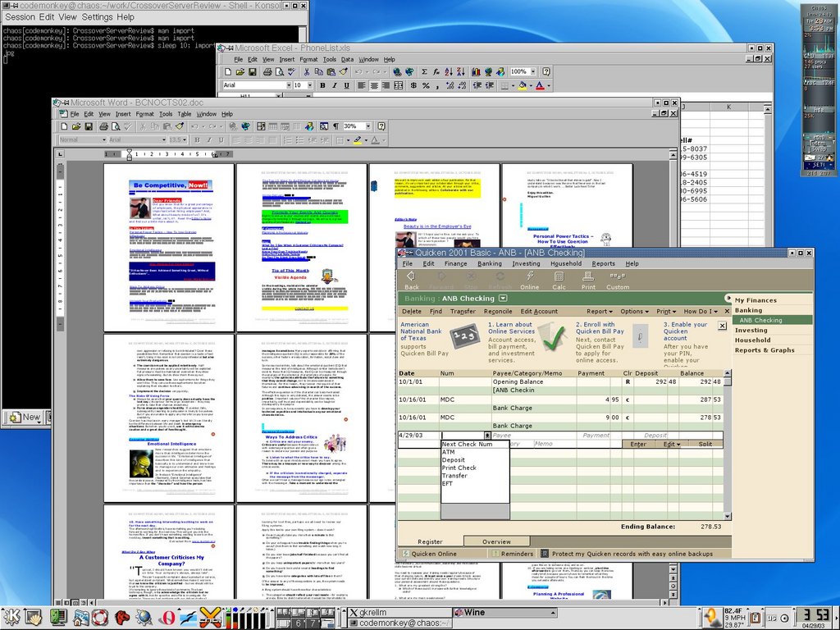Click the Save icon in Word toolbar
This screenshot has width=840, height=630.
(x=89, y=127)
